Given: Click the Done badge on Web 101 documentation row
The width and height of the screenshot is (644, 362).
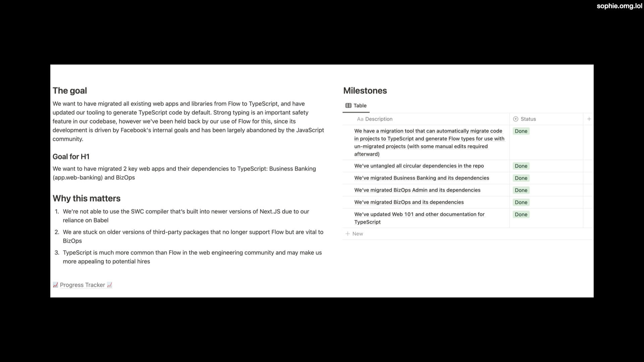Looking at the screenshot, I should tap(521, 215).
